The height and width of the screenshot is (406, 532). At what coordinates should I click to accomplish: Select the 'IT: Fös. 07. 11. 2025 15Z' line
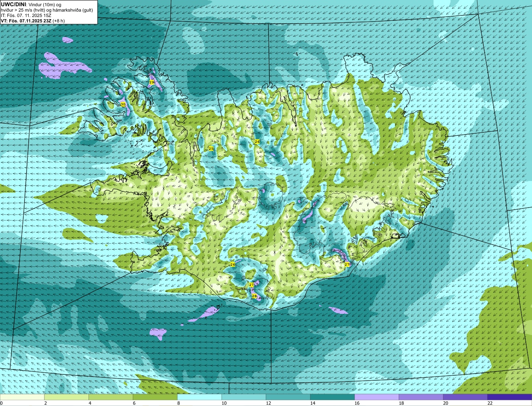point(25,15)
